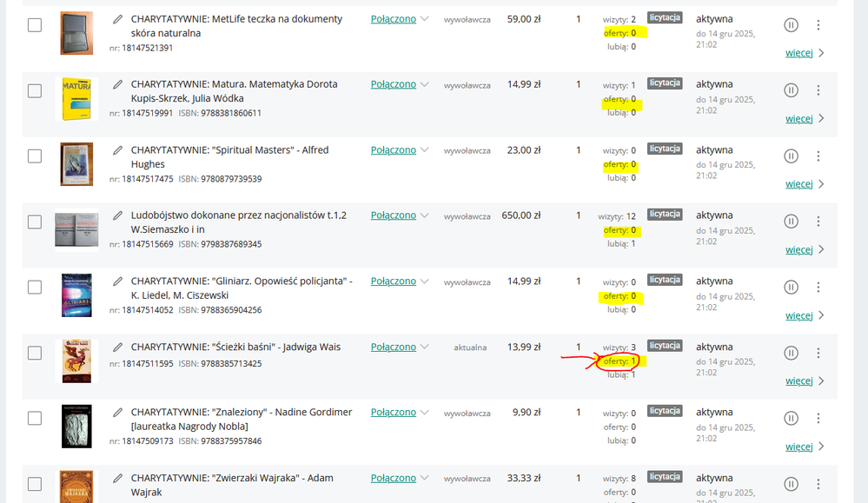
Task: Edit the "Spiritual Masters" listing title
Action: tap(118, 150)
